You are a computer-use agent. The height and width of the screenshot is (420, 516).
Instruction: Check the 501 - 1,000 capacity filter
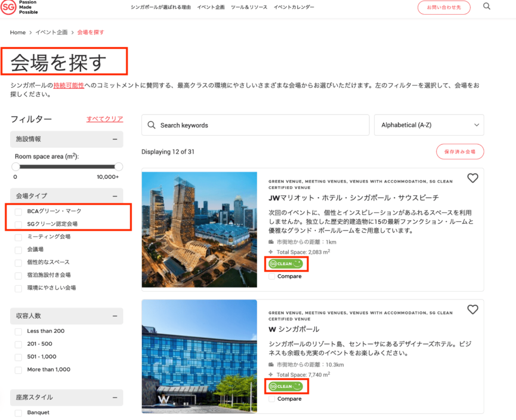pyautogui.click(x=19, y=357)
